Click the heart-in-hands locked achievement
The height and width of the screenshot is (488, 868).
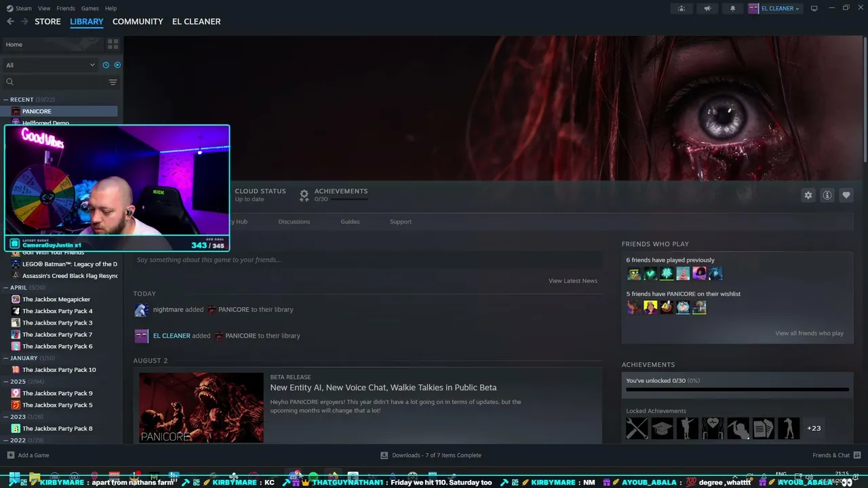coord(713,428)
